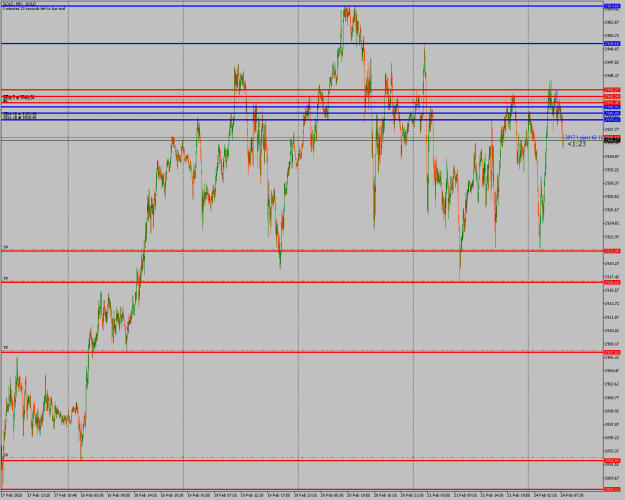625x500 pixels.
Task: Click the 2911.87 price axis label
Action: 612,317
